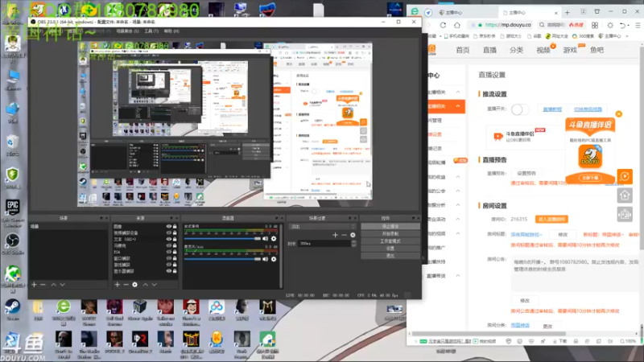
Task: Toggle visibility of 游戏捕获 source
Action: click(x=169, y=265)
